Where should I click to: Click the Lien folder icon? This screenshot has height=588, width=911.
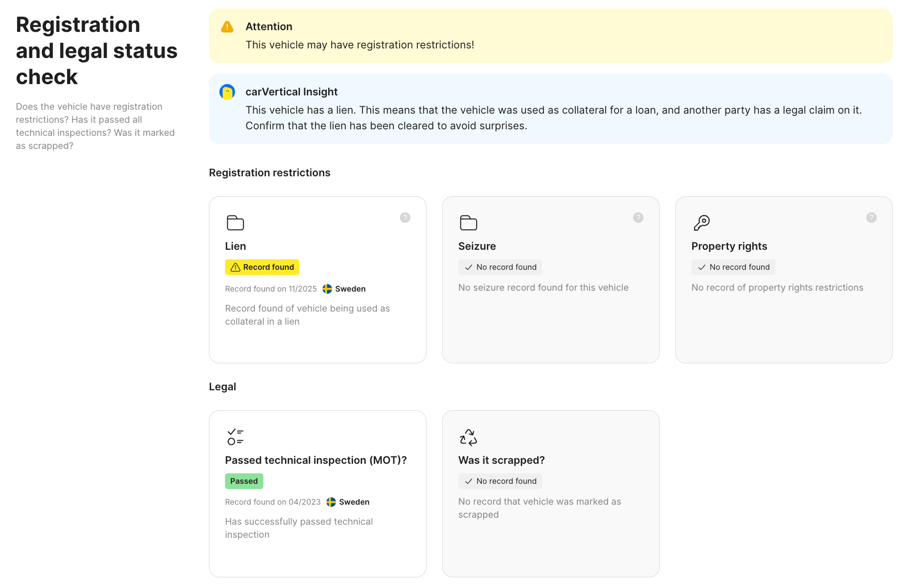click(235, 222)
